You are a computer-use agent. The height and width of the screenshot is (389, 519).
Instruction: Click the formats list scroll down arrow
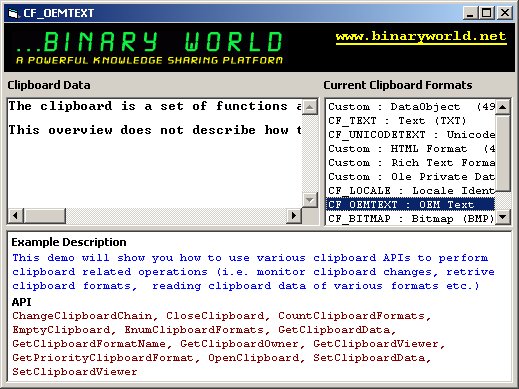coord(503,217)
